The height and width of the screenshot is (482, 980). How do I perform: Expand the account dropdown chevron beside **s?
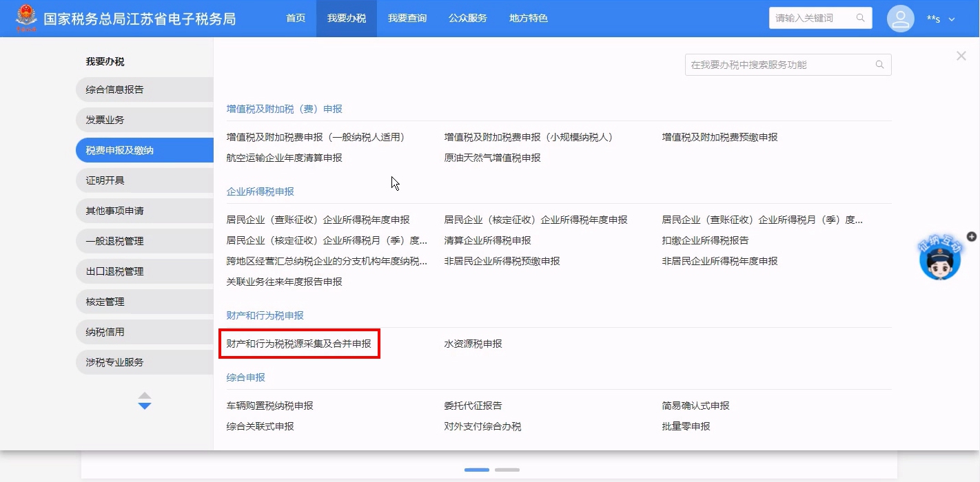(x=952, y=19)
